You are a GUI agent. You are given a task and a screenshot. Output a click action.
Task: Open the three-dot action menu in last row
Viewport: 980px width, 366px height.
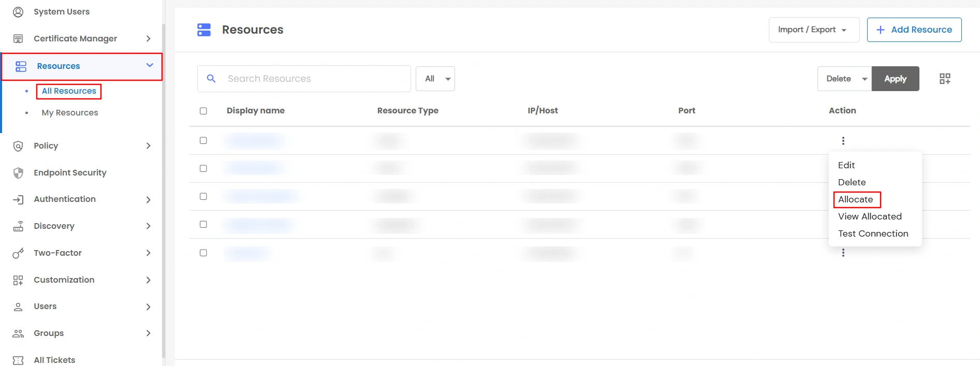pos(843,253)
